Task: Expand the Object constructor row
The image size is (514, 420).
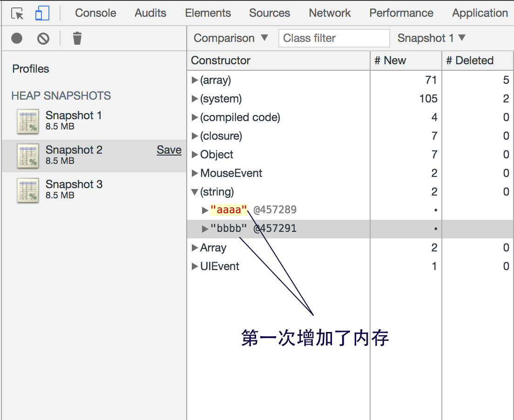Action: click(x=195, y=155)
